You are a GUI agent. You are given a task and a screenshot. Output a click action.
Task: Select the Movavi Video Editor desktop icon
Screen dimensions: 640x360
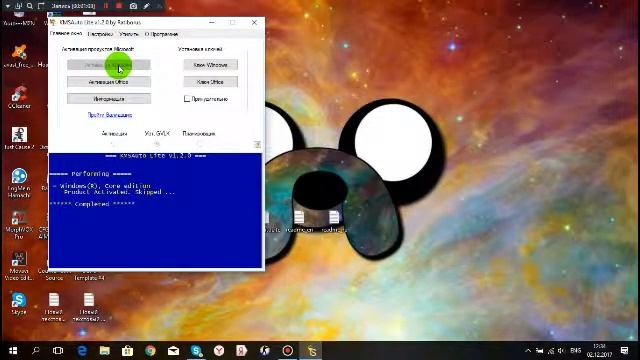pyautogui.click(x=19, y=266)
